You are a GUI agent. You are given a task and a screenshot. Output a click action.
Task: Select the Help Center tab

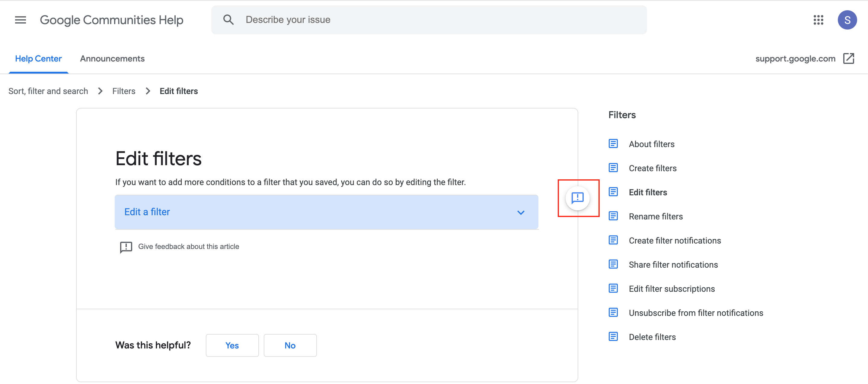[38, 58]
